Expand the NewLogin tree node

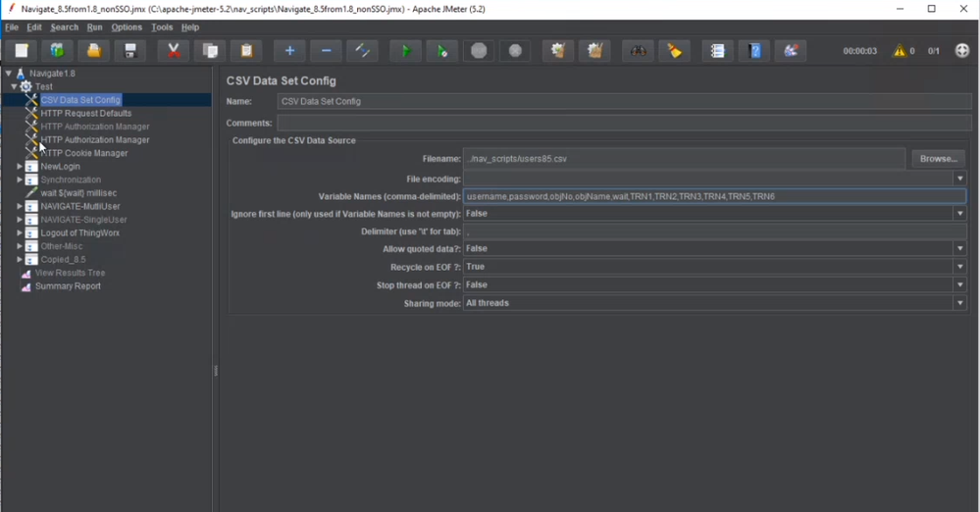[x=20, y=167]
